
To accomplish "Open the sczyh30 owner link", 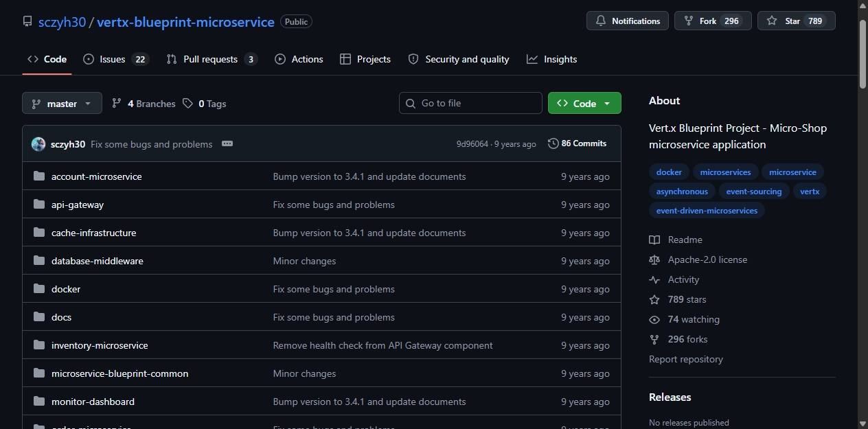I will [62, 21].
